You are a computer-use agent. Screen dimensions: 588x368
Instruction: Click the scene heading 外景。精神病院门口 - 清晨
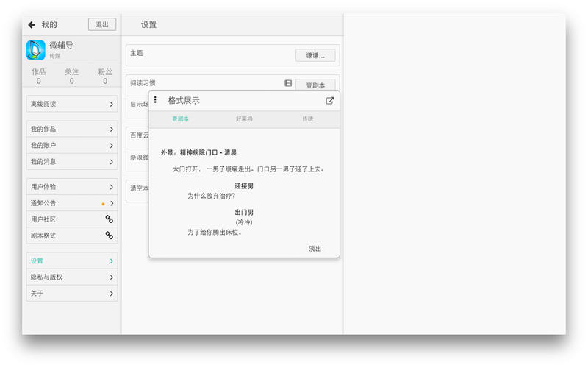coord(198,152)
